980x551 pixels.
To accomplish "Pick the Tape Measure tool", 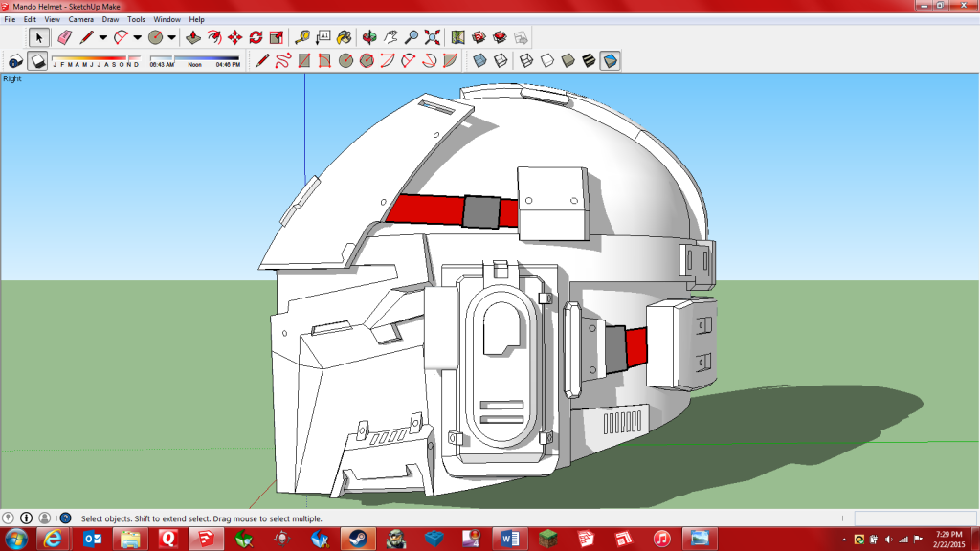I will [302, 38].
